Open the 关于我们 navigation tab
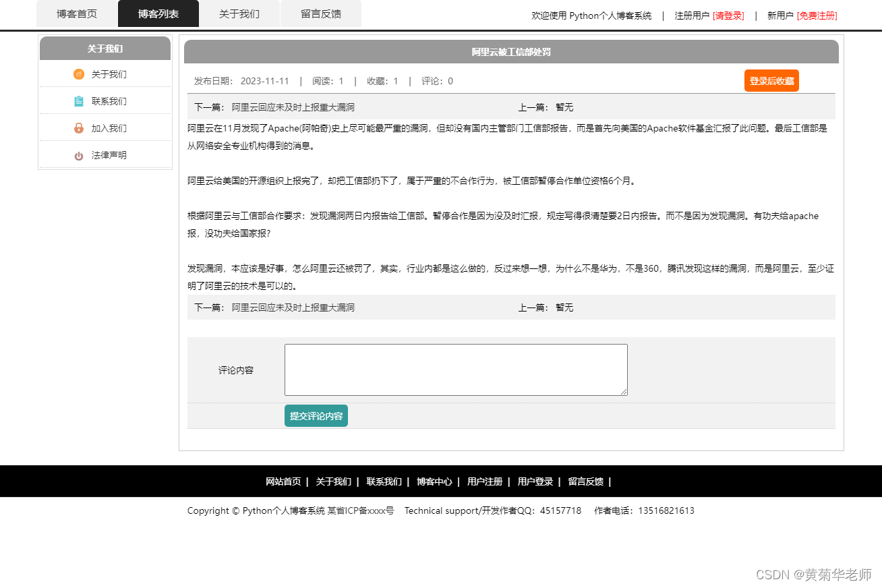Image resolution: width=882 pixels, height=588 pixels. click(239, 13)
